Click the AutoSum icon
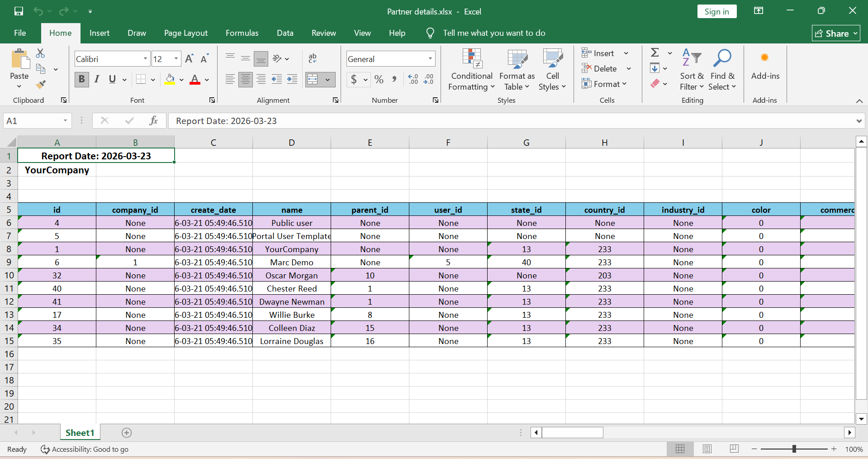Screen dimensions: 868x459 coord(655,52)
